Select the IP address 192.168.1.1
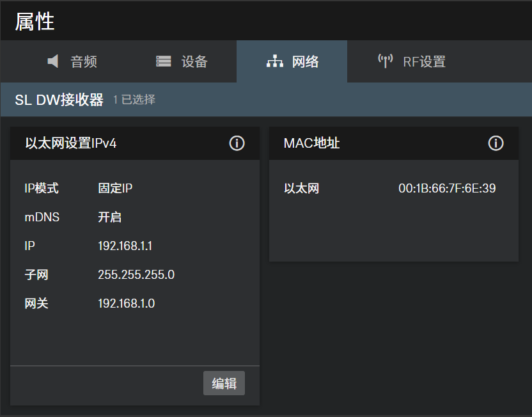 [x=125, y=246]
